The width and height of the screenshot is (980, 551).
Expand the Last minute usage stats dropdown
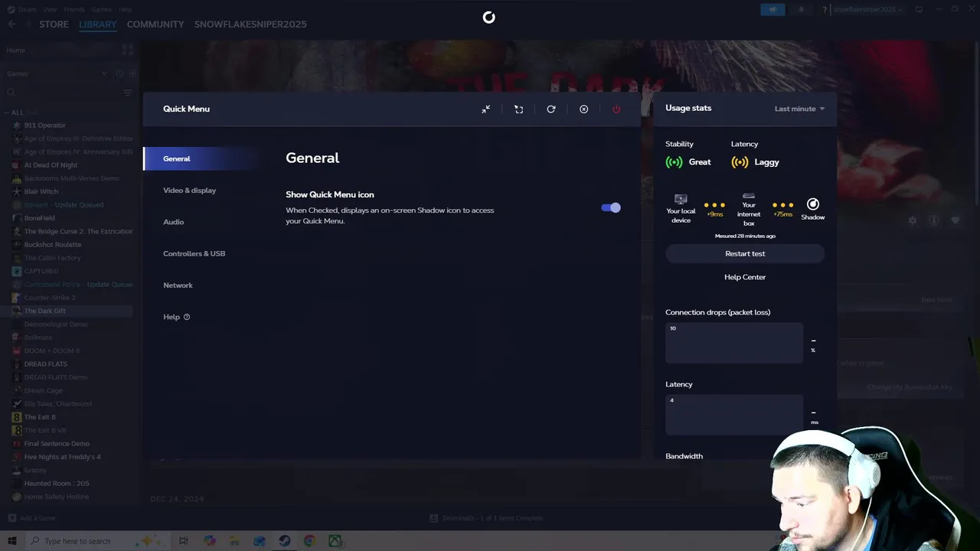point(799,109)
